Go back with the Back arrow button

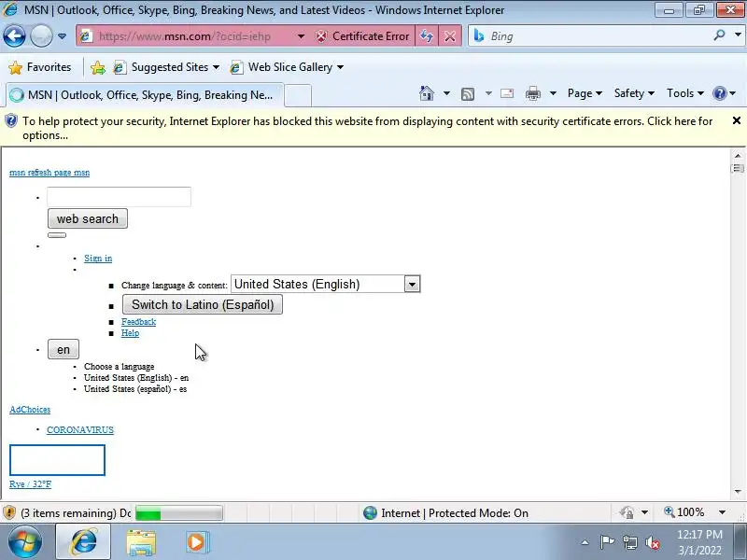[14, 36]
